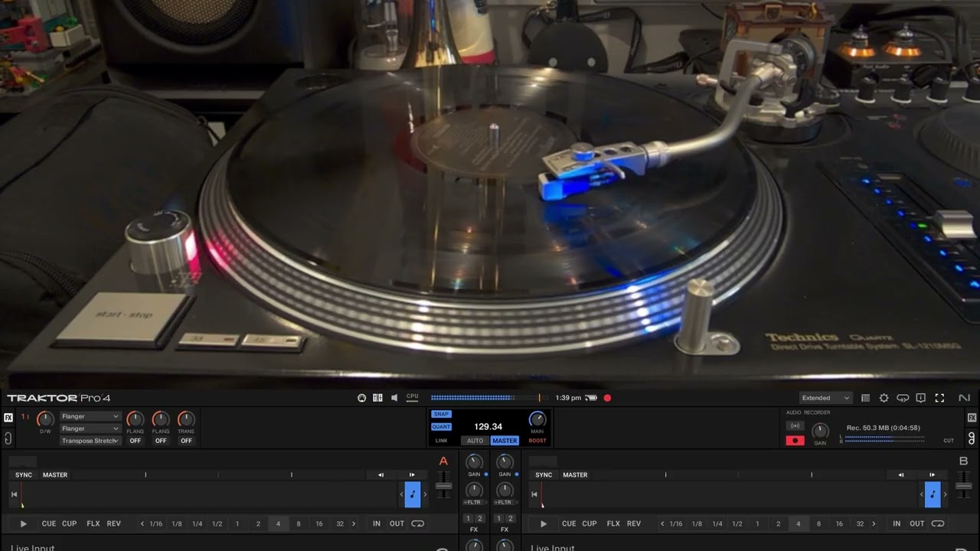Increase Deck B loop size with right arrow

tap(874, 523)
